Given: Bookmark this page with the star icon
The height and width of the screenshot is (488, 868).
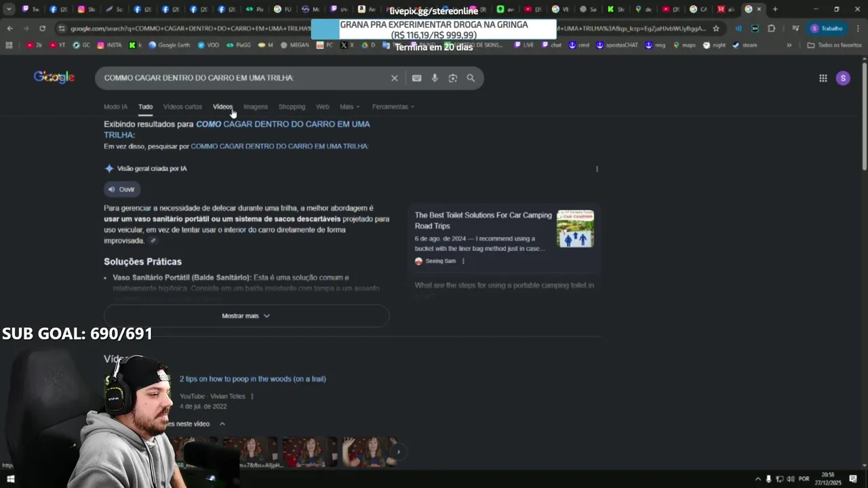Looking at the screenshot, I should (716, 28).
